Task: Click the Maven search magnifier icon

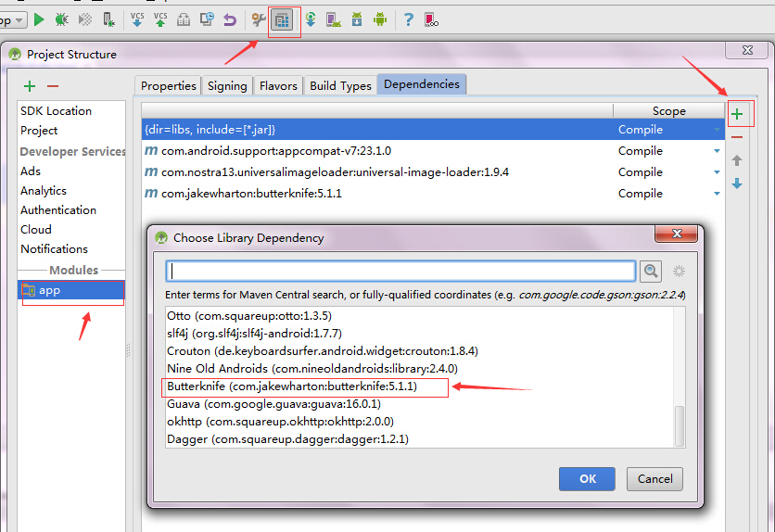Action: 651,272
